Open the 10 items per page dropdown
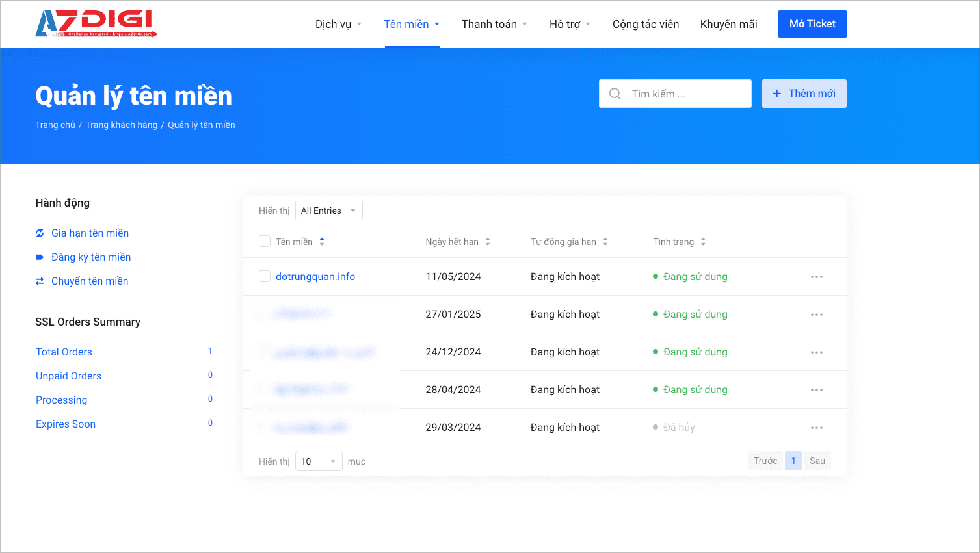The width and height of the screenshot is (980, 553). (319, 461)
